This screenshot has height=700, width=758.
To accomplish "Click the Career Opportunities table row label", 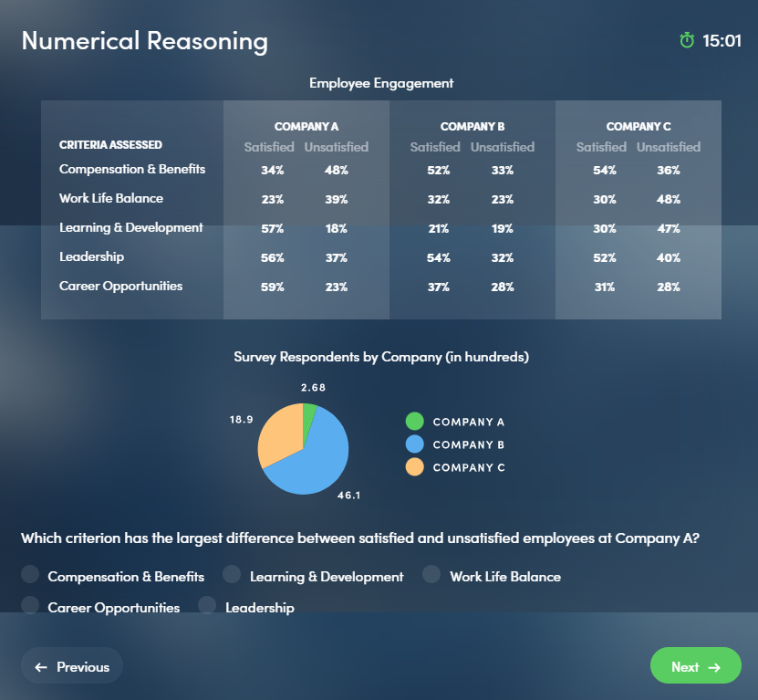I will point(120,286).
